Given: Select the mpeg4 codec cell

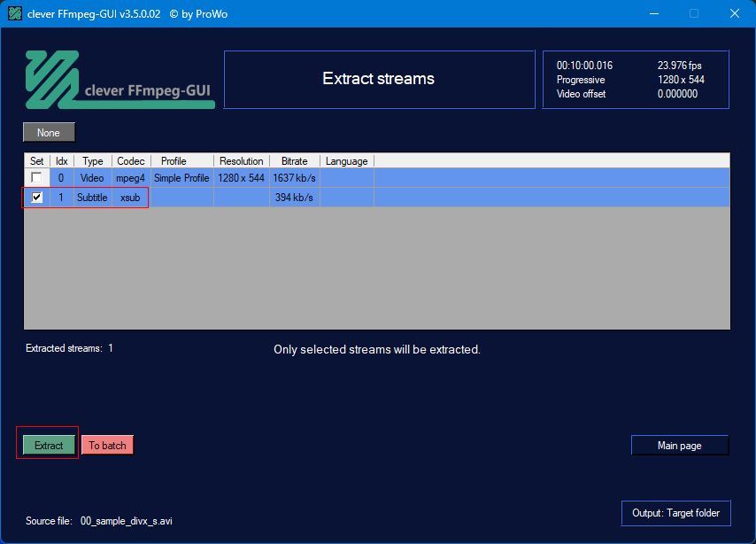Looking at the screenshot, I should [131, 177].
